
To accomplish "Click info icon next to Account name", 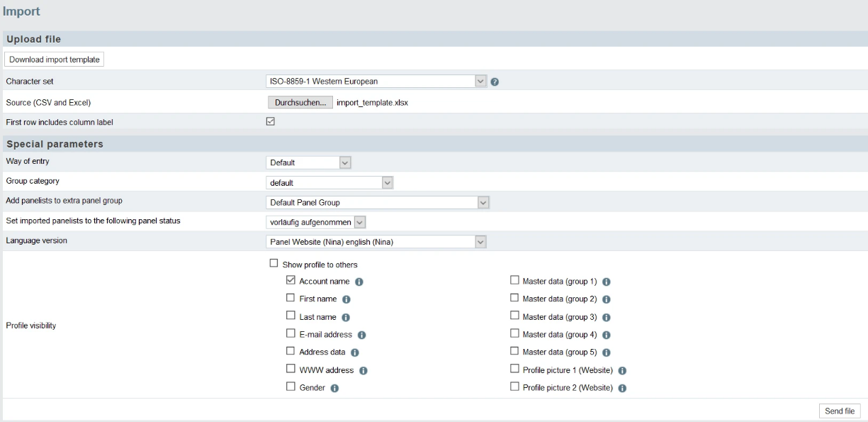I will click(359, 282).
